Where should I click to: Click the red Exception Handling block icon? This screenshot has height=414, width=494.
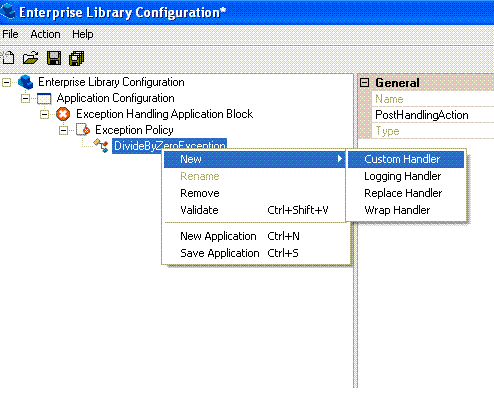(x=63, y=114)
